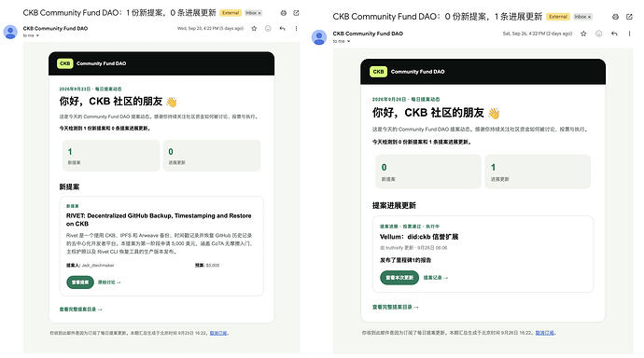The width and height of the screenshot is (644, 358).
Task: Click the '0 进展更新' stat card in Sep 23 email
Action: [212, 156]
